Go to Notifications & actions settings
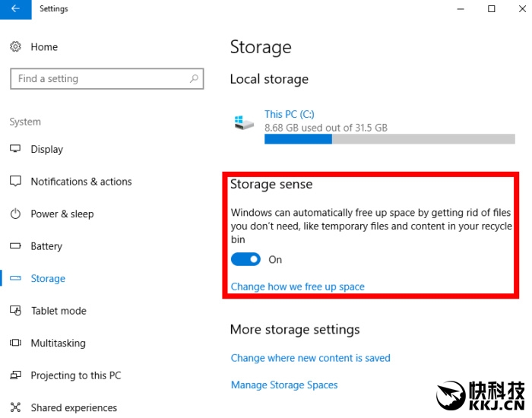 (81, 182)
